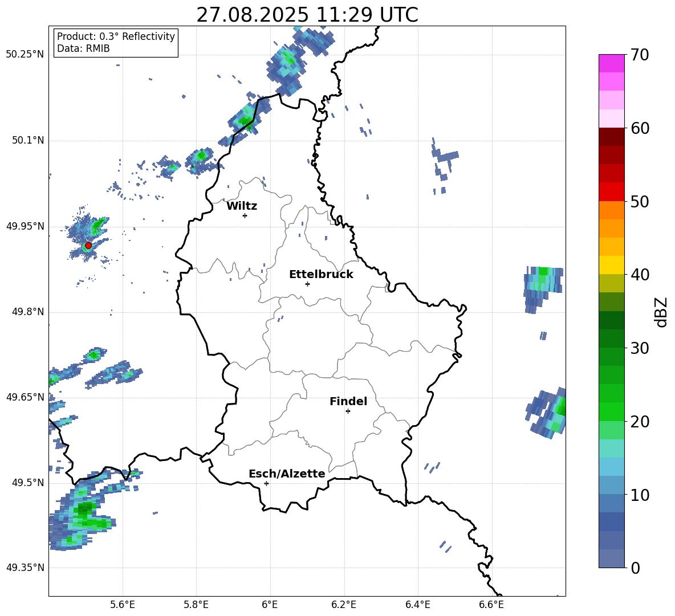Pick the bright red swatch above 50
This screenshot has height=616, width=675.
[x=611, y=192]
